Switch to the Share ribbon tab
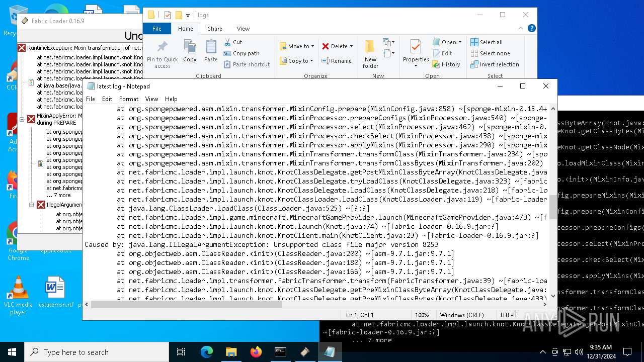644x362 pixels. tap(215, 29)
